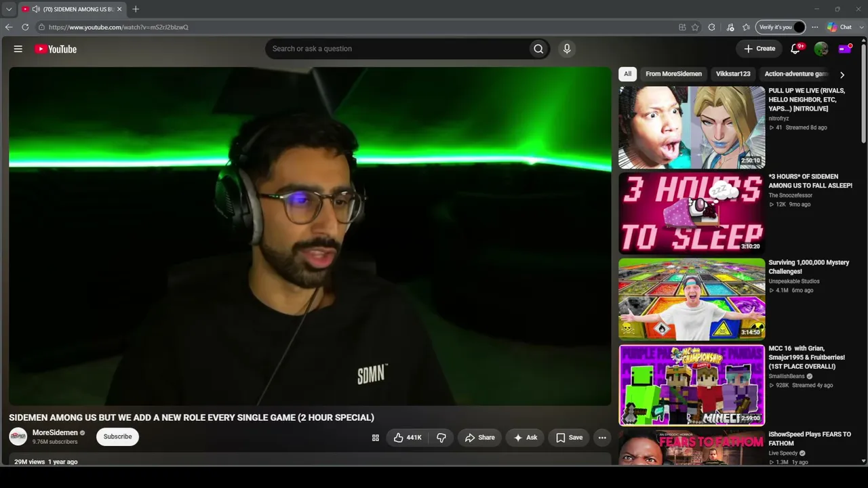Image resolution: width=868 pixels, height=488 pixels.
Task: Visit the SmallishBeans channel name
Action: point(787,376)
